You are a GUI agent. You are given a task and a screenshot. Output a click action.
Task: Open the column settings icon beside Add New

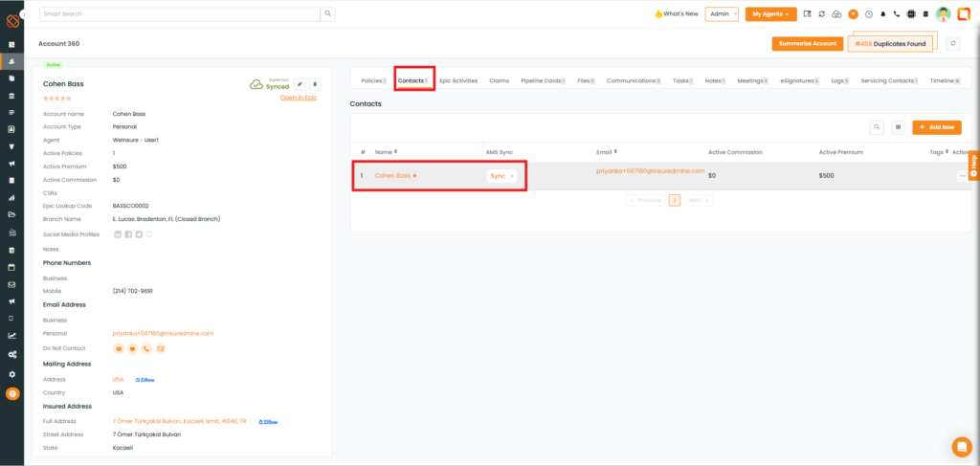(x=898, y=126)
